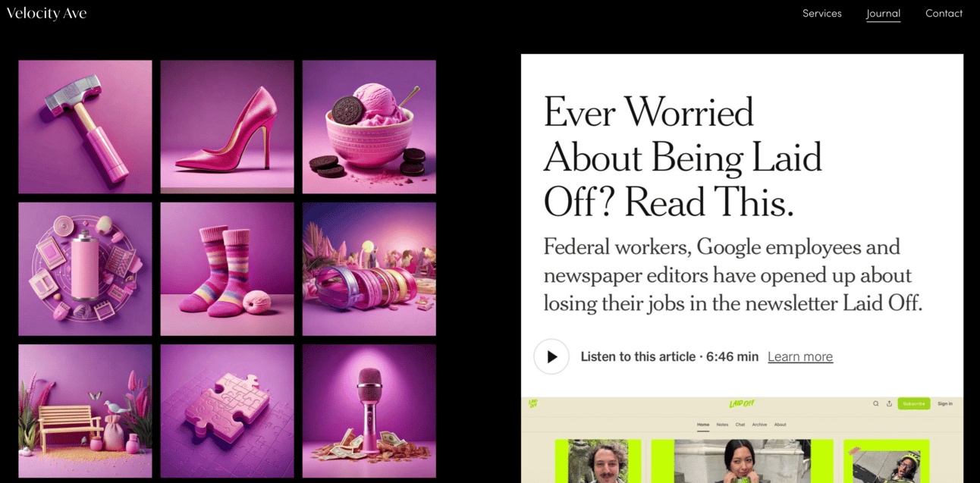Viewport: 980px width, 483px height.
Task: Click the search icon in Laid Off header
Action: pyautogui.click(x=876, y=403)
